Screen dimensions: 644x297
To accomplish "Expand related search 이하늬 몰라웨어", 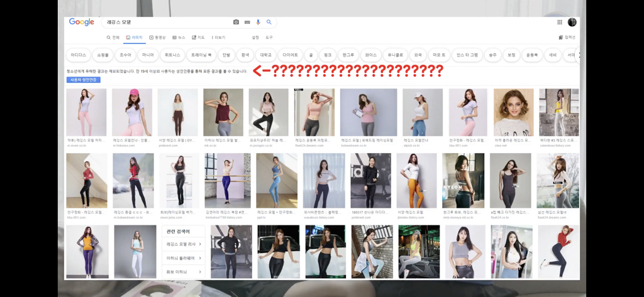I will tap(184, 258).
